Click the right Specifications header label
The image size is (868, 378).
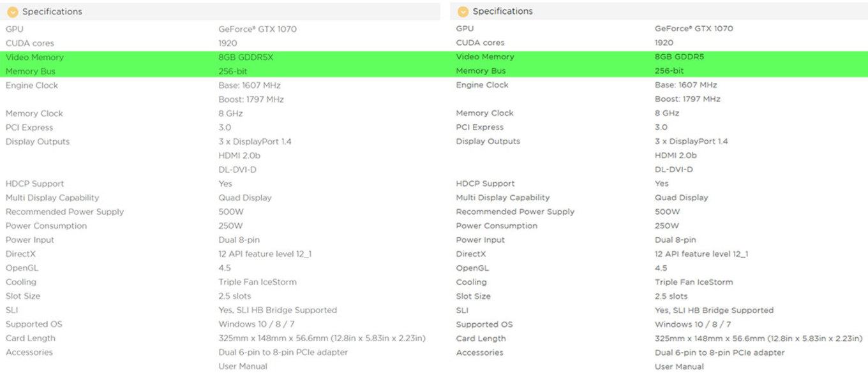(x=503, y=11)
